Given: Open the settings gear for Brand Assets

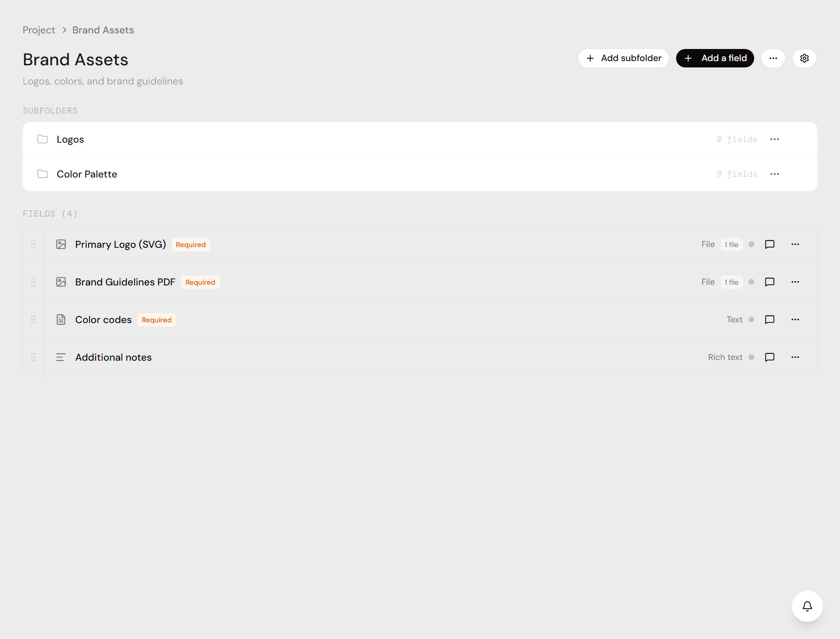Looking at the screenshot, I should coord(804,58).
